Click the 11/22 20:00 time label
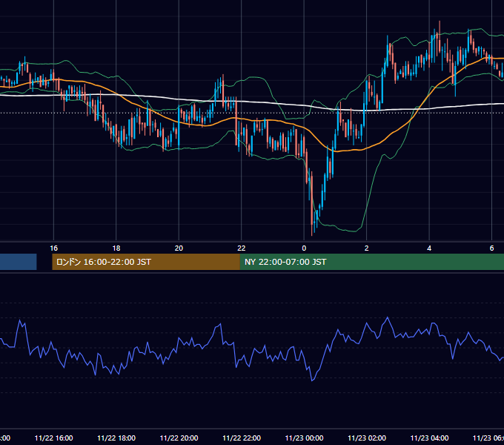 point(179,438)
